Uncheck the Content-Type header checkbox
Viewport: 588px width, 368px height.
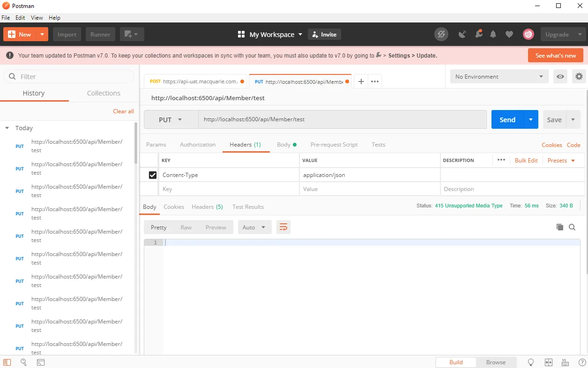pyautogui.click(x=153, y=175)
